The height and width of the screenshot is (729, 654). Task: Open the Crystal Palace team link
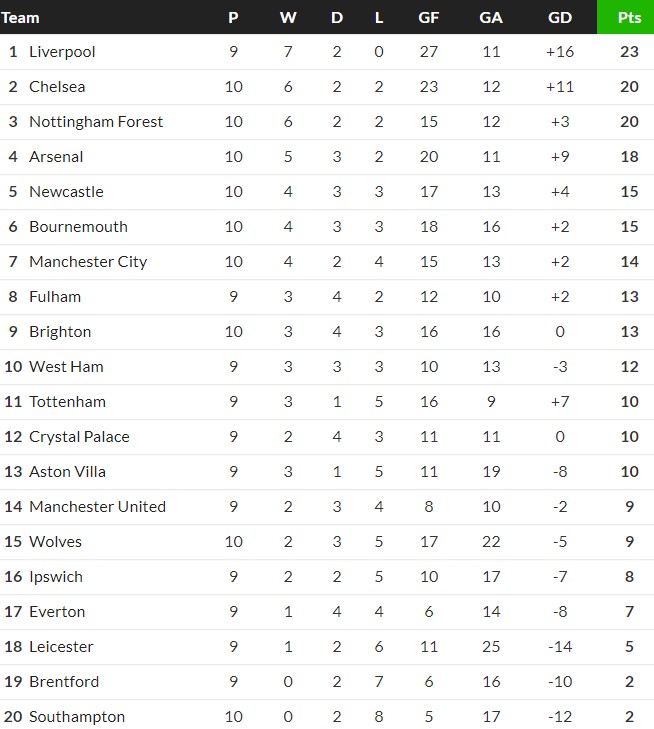[79, 437]
